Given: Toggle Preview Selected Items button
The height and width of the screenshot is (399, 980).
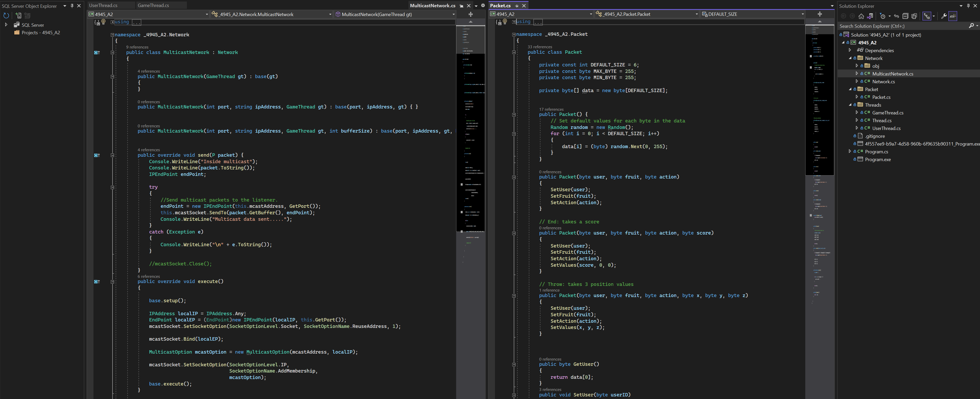Looking at the screenshot, I should coord(953,16).
